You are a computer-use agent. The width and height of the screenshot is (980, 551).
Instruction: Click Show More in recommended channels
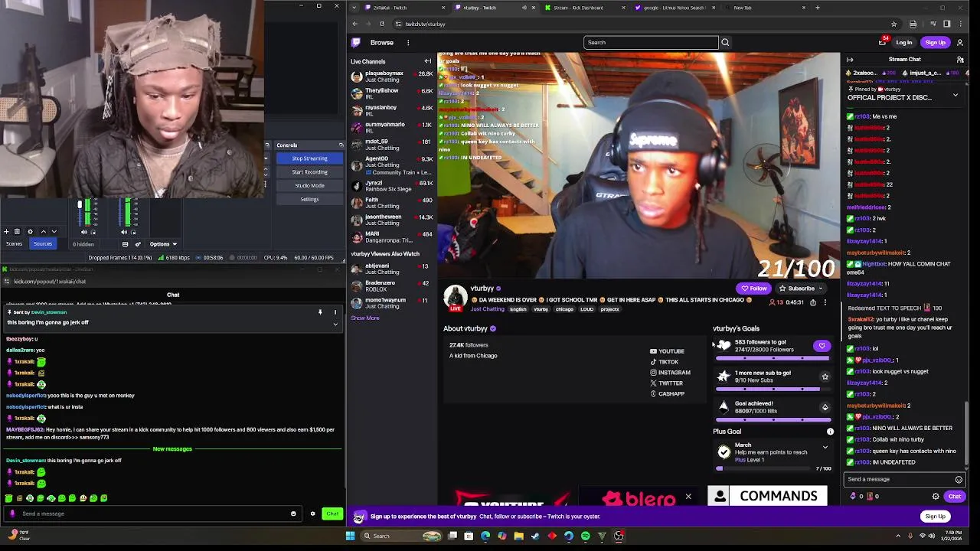[365, 318]
